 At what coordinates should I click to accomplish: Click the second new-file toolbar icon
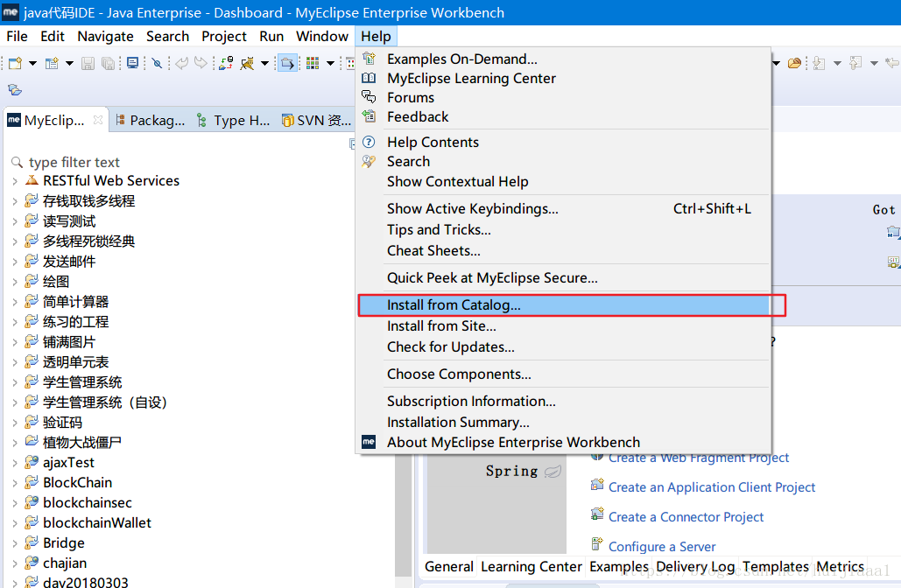(x=52, y=63)
